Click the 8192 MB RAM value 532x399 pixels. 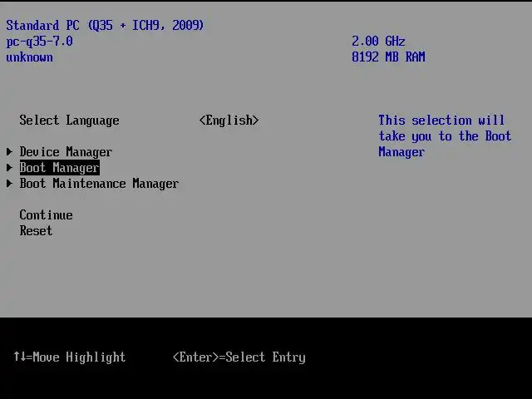click(388, 57)
